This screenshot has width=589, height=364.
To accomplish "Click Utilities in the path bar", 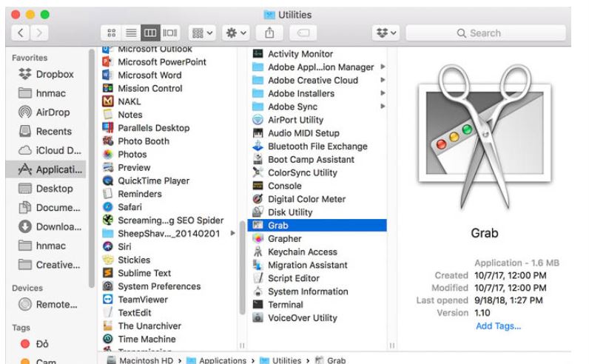I will [280, 360].
